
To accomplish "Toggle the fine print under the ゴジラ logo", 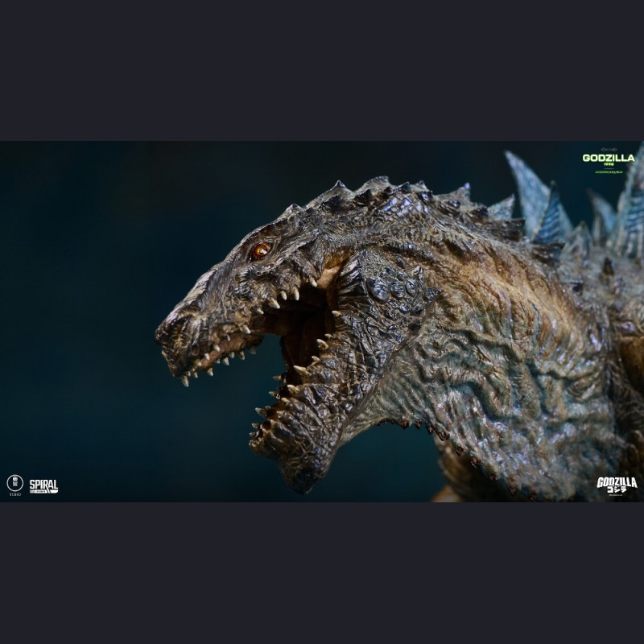I will 616,495.
